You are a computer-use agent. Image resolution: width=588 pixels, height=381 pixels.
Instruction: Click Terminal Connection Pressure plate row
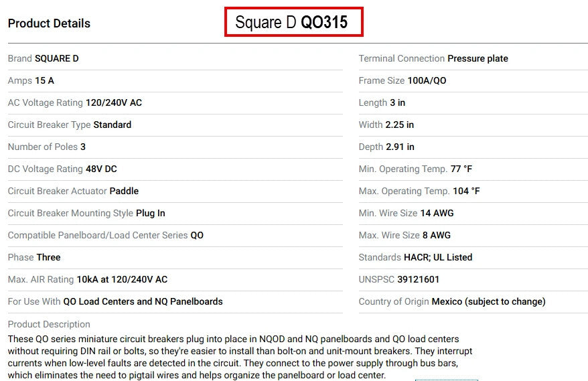433,58
